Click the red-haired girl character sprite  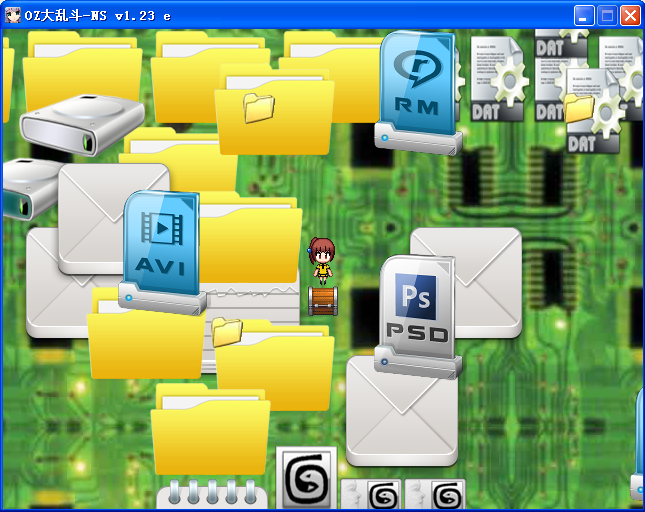coord(322,261)
